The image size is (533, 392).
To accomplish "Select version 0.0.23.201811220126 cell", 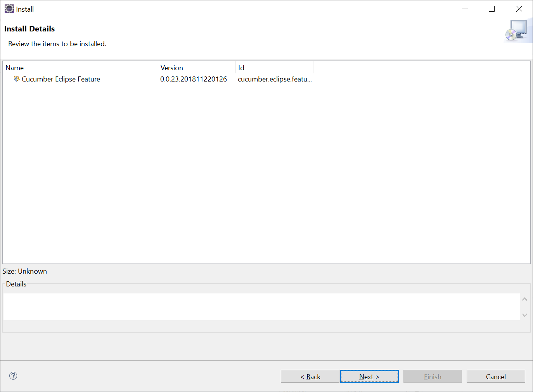I will click(194, 79).
